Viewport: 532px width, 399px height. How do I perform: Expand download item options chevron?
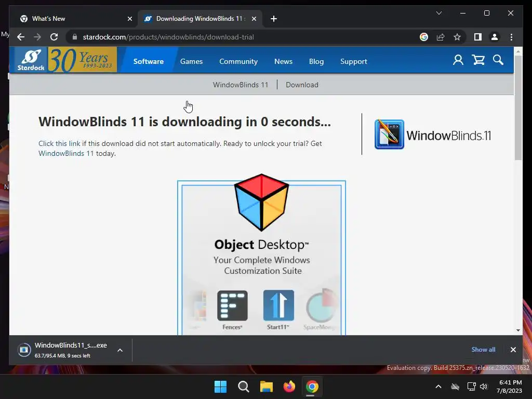click(120, 350)
